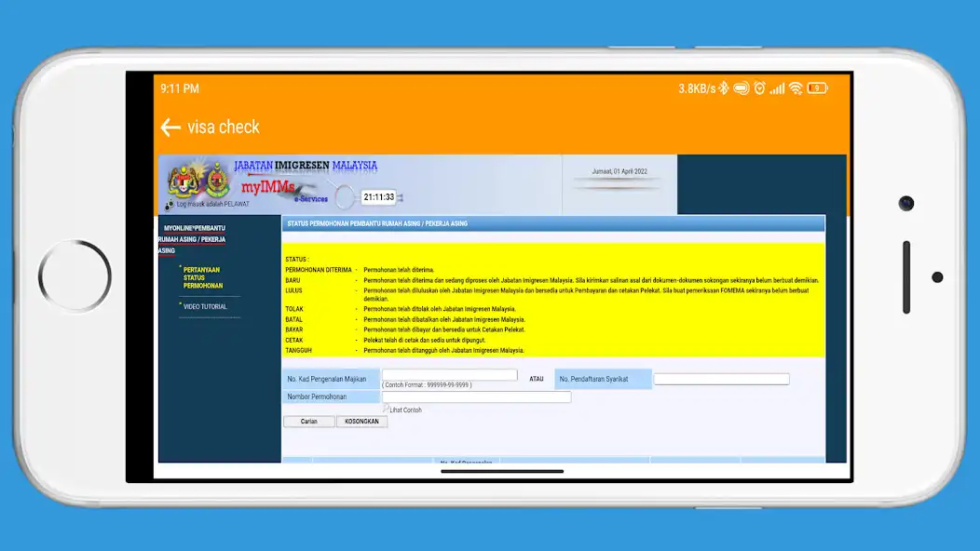Screen dimensions: 980x551
Task: Click the 'STATUS PERMOHONAN PEMBANTU RUMAH ASING' panel title
Action: [x=377, y=223]
